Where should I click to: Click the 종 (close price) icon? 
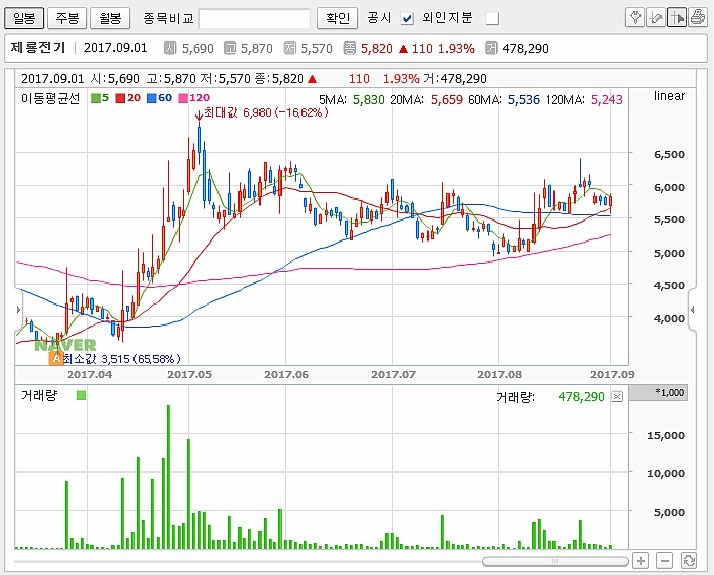350,48
